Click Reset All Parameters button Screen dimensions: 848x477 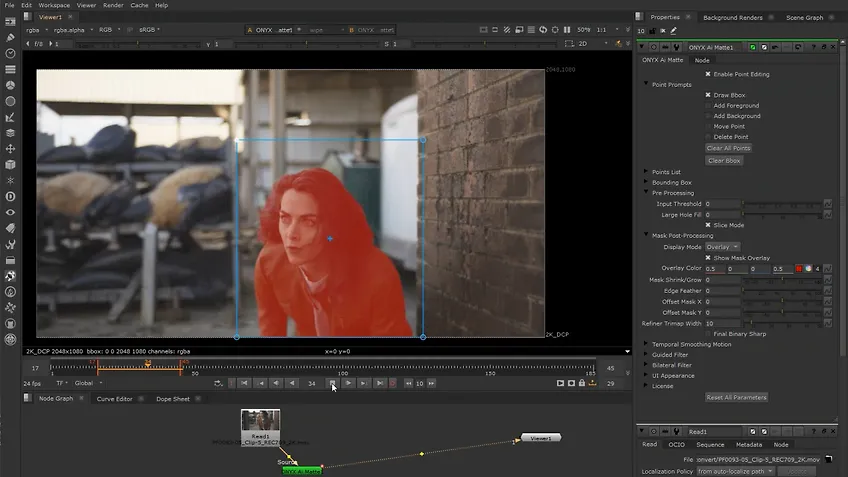pos(736,398)
